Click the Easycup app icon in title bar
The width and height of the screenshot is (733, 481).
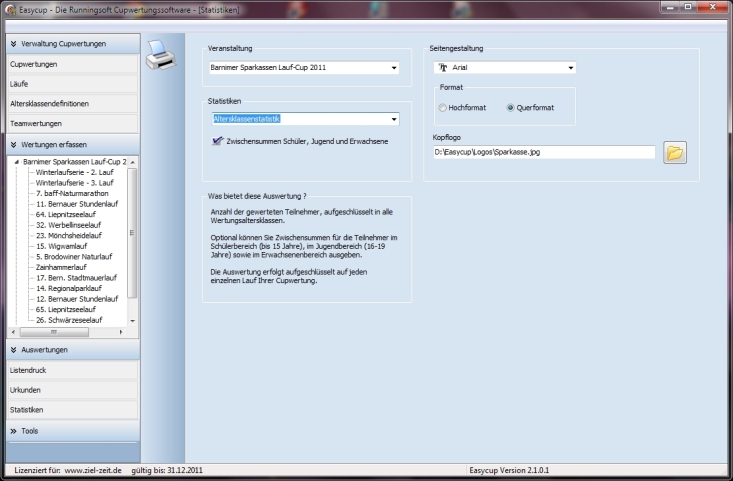point(9,8)
